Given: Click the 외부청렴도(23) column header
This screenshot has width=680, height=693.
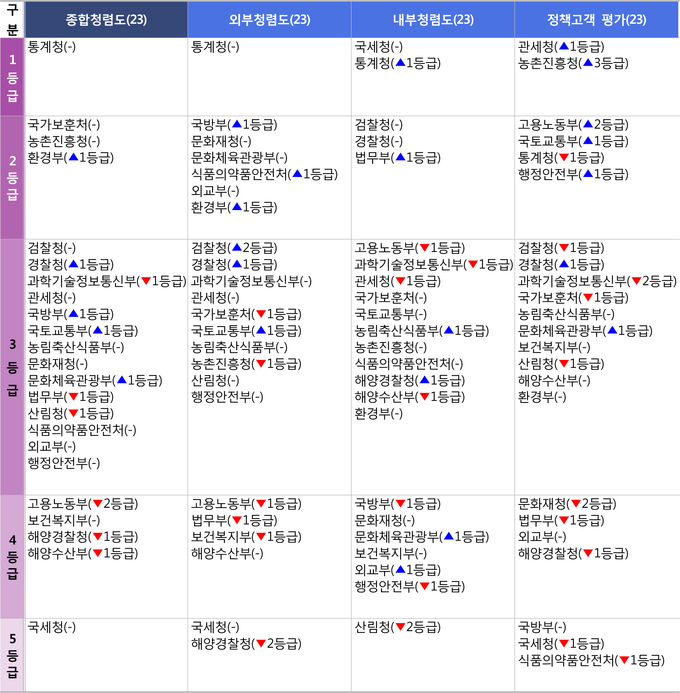Looking at the screenshot, I should pyautogui.click(x=270, y=19).
